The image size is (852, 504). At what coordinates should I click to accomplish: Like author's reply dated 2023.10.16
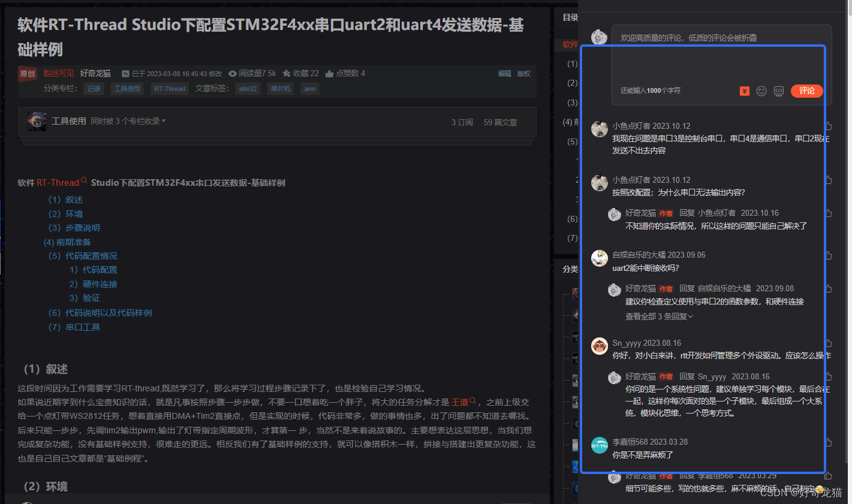tap(829, 213)
